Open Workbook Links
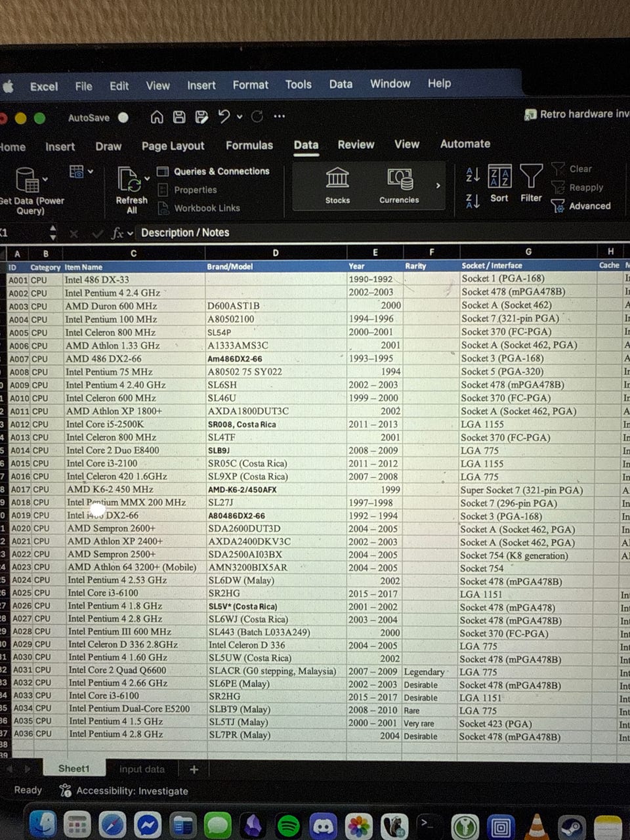This screenshot has height=840, width=630. (199, 208)
